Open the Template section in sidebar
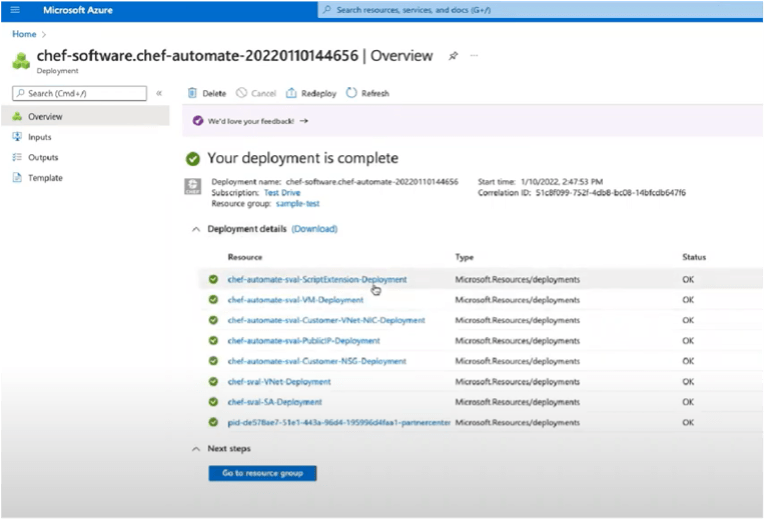766x522 pixels. (45, 178)
